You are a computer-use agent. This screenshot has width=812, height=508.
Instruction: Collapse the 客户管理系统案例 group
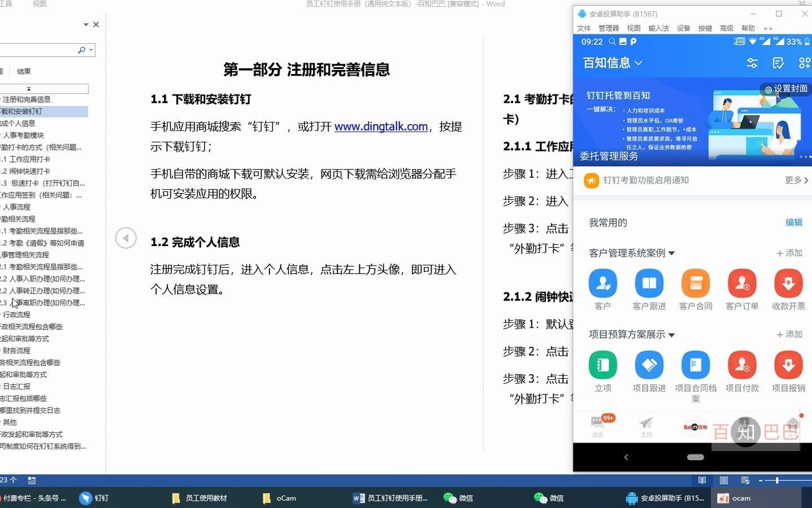(672, 253)
